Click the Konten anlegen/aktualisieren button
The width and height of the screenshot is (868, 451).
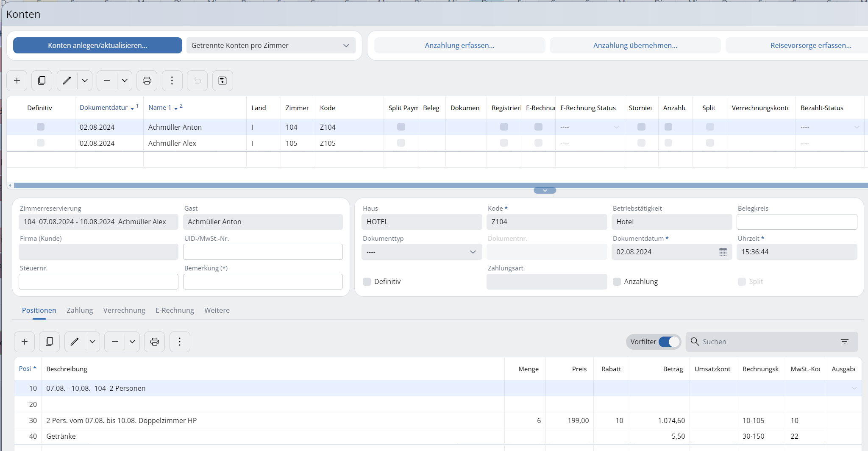[x=97, y=45]
